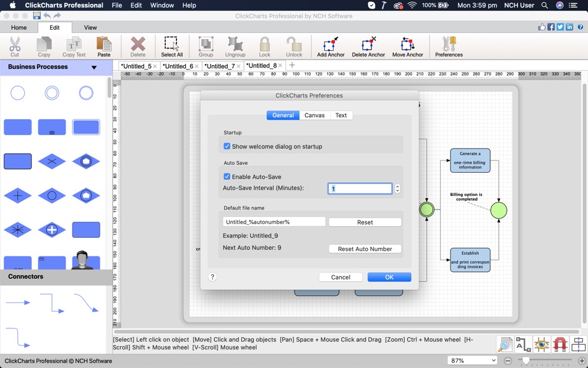The height and width of the screenshot is (368, 588).
Task: Click the Wi-Fi icon in menu bar
Action: tap(412, 5)
